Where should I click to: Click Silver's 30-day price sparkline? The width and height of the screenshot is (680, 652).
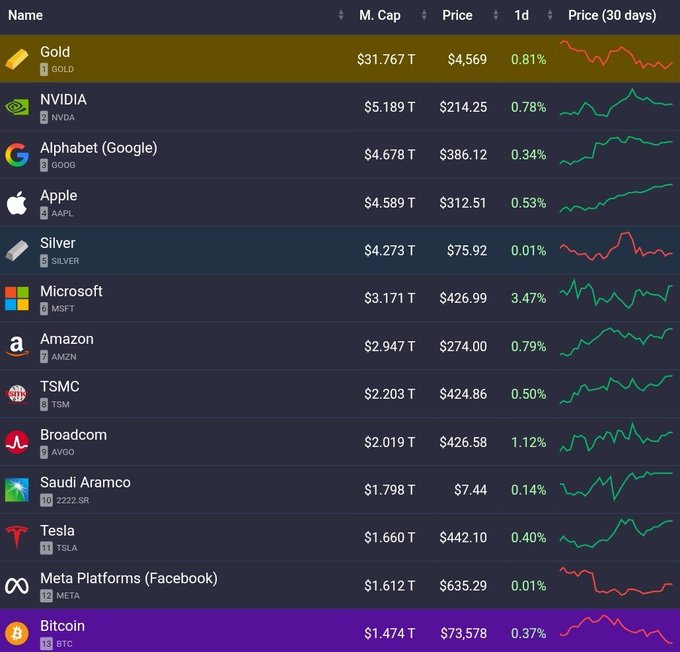(616, 246)
